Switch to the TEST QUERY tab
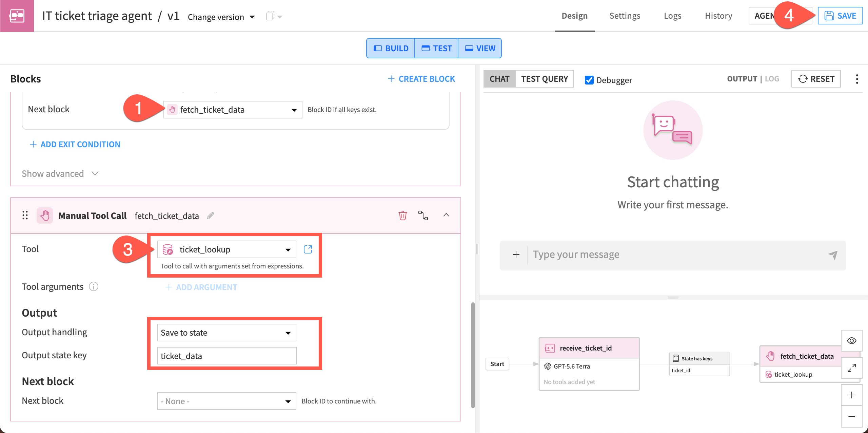Image resolution: width=868 pixels, height=433 pixels. click(545, 79)
